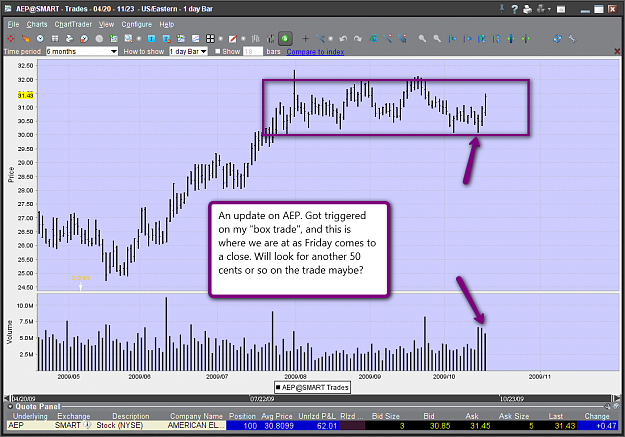The height and width of the screenshot is (437, 625).
Task: Click the Bid value 30.85
Action: pyautogui.click(x=440, y=426)
